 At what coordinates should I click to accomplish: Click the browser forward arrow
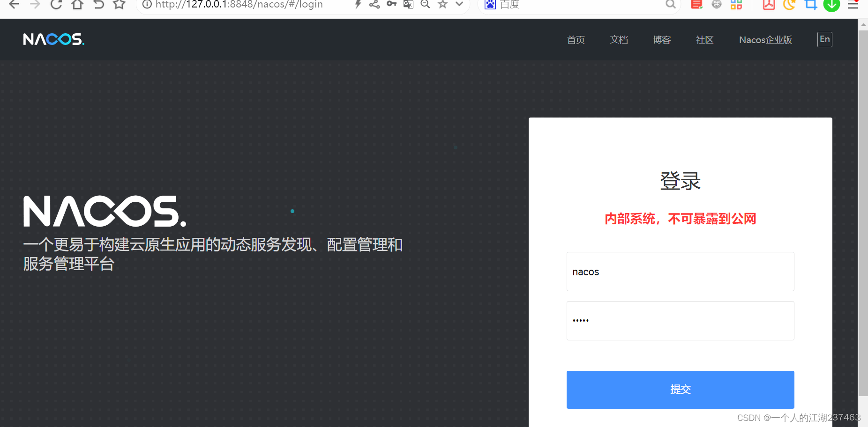click(x=35, y=4)
